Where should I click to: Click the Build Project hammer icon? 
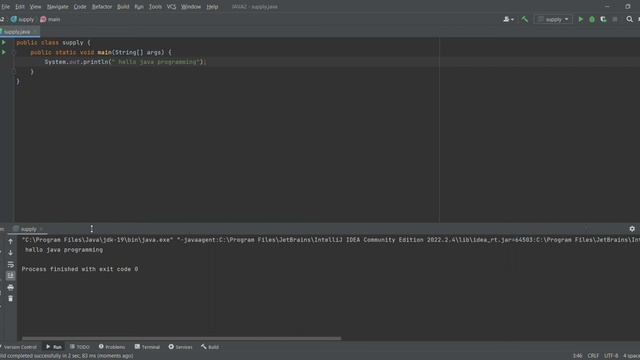524,19
